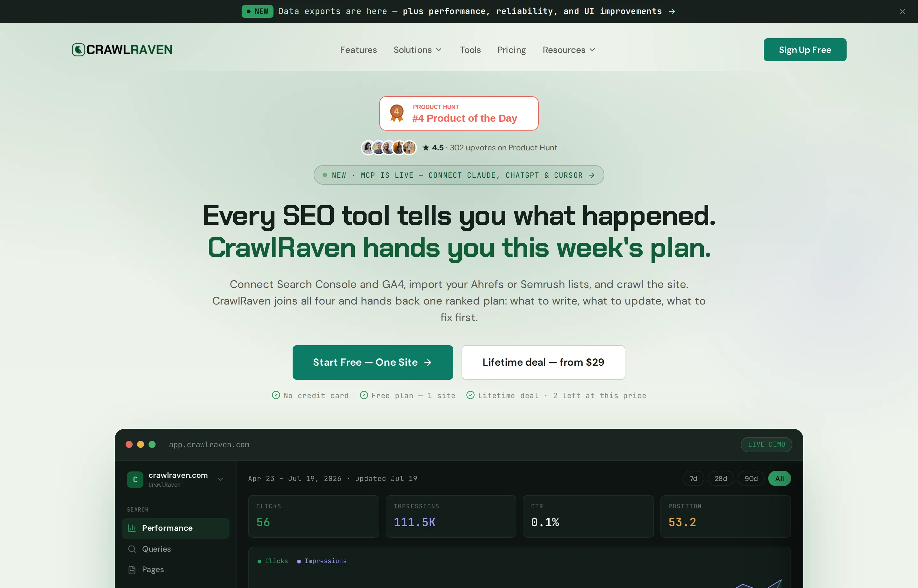Toggle the Impressions series in chart legend
The width and height of the screenshot is (918, 588).
click(322, 561)
